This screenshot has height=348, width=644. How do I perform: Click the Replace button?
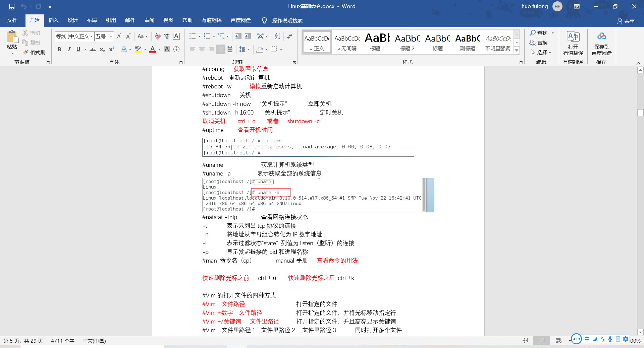click(x=538, y=43)
